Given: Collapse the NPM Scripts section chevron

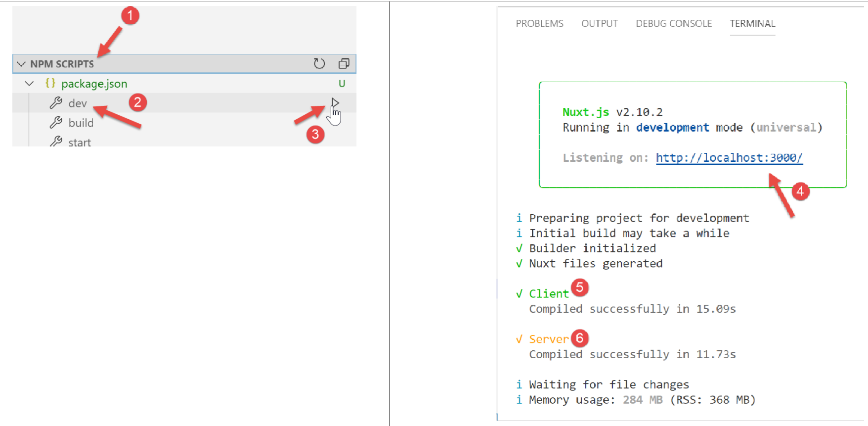Looking at the screenshot, I should 21,64.
